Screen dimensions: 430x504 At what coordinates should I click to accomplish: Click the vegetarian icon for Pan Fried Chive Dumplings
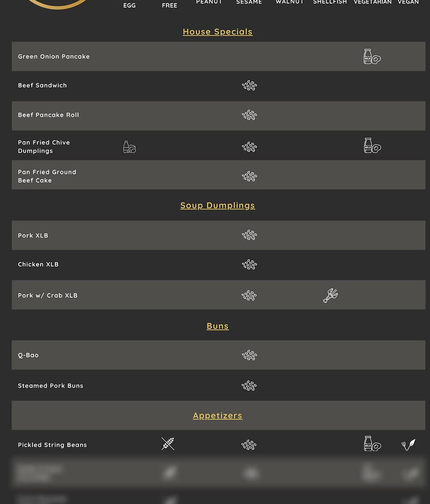coord(372,146)
